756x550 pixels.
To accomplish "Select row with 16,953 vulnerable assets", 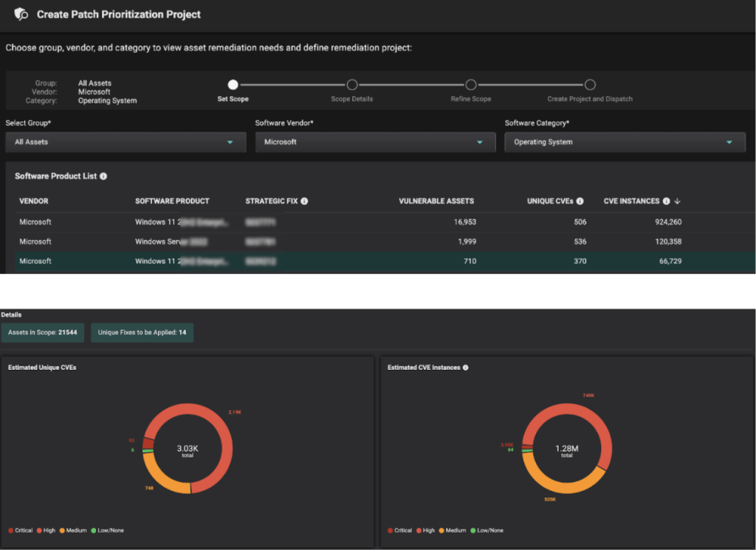I will pos(385,222).
